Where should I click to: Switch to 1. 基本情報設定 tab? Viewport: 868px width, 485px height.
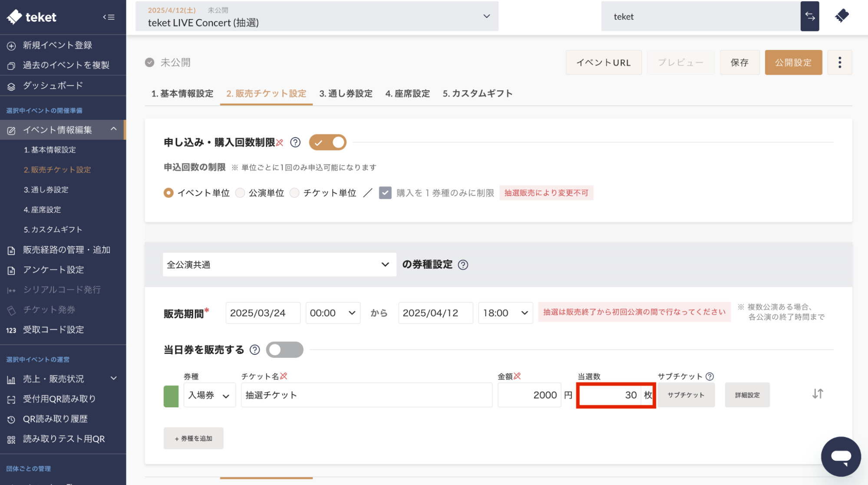[x=182, y=94]
